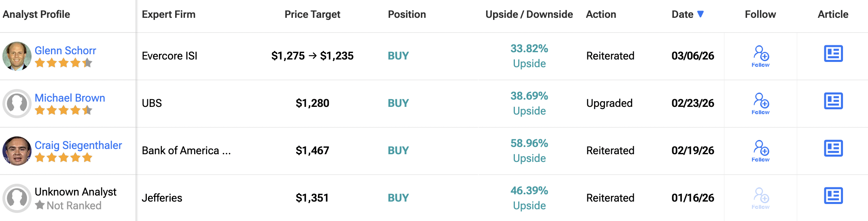Click the Position column header
The width and height of the screenshot is (868, 221).
406,15
